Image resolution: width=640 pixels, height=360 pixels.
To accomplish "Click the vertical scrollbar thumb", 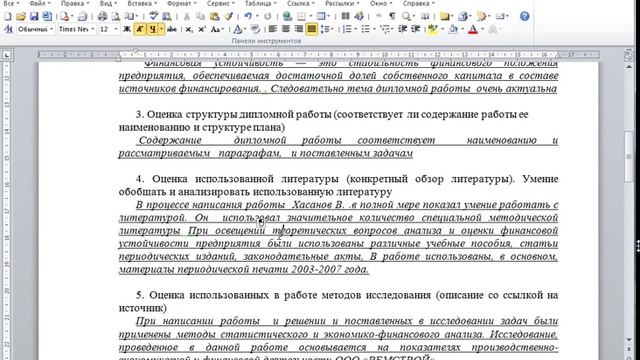I will click(629, 156).
